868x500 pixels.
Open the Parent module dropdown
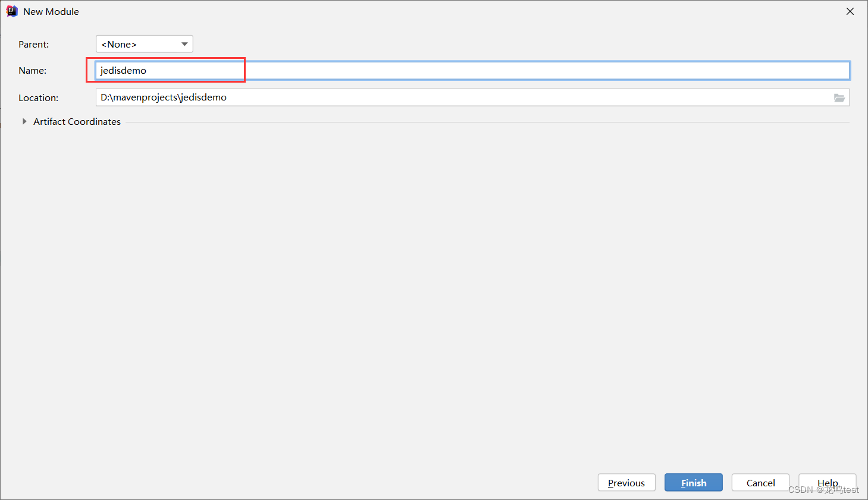click(x=145, y=44)
